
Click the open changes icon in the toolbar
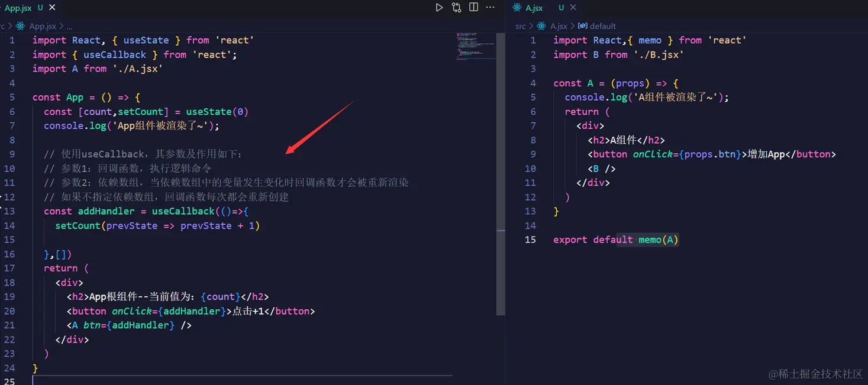pyautogui.click(x=456, y=7)
